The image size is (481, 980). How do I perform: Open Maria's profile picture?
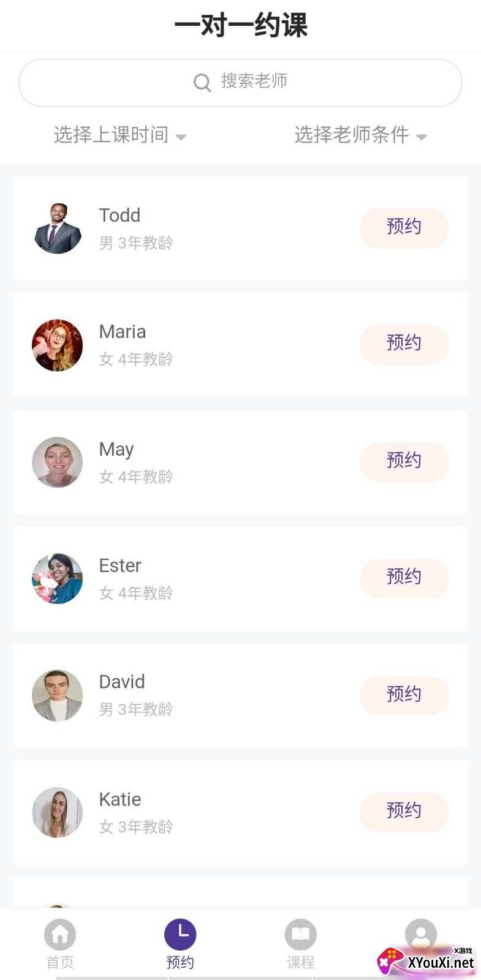tap(58, 345)
